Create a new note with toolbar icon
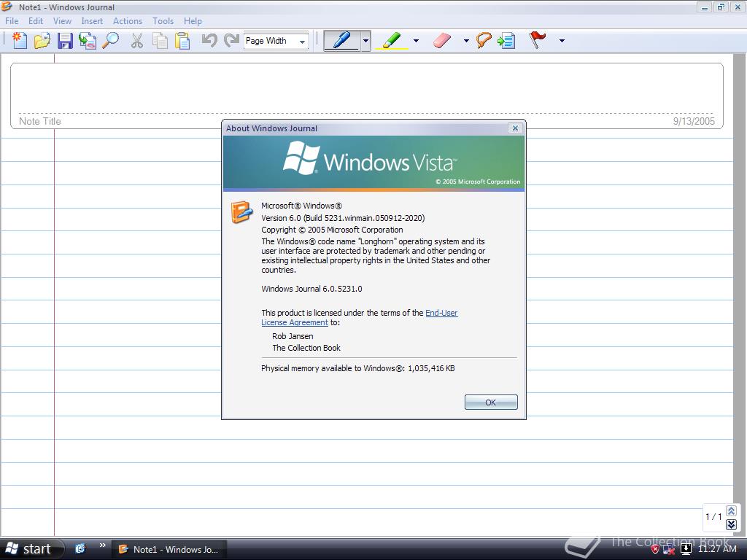747x560 pixels. point(19,41)
